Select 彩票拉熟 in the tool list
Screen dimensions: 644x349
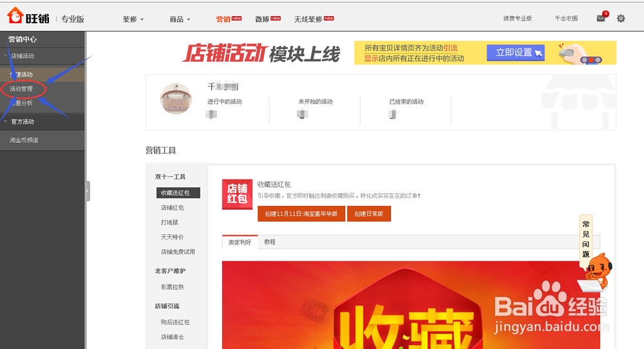[x=173, y=287]
